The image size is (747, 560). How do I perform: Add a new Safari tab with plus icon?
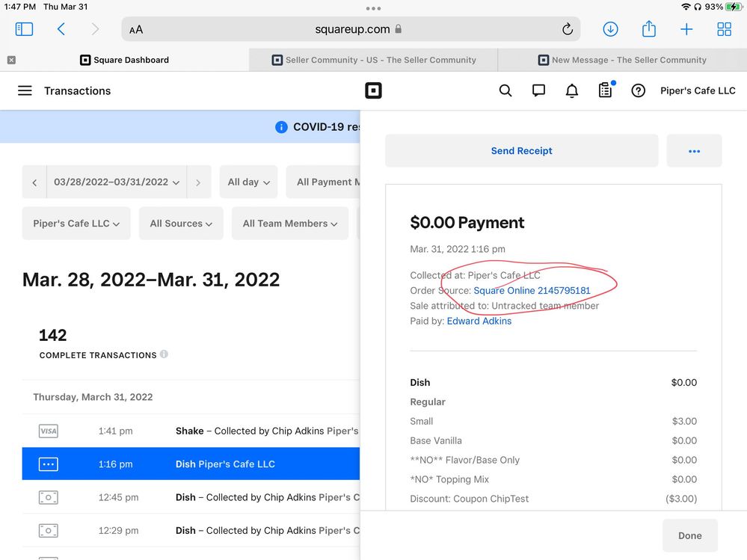[x=686, y=29]
